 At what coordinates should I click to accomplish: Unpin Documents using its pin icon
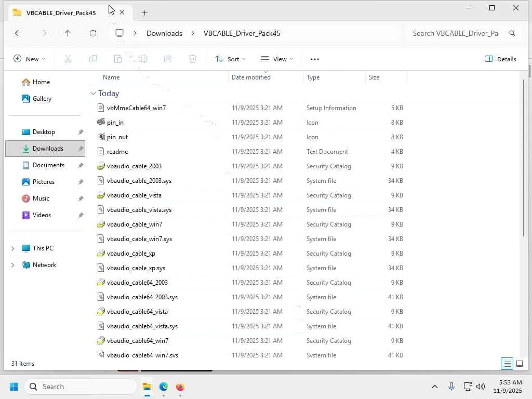[81, 165]
